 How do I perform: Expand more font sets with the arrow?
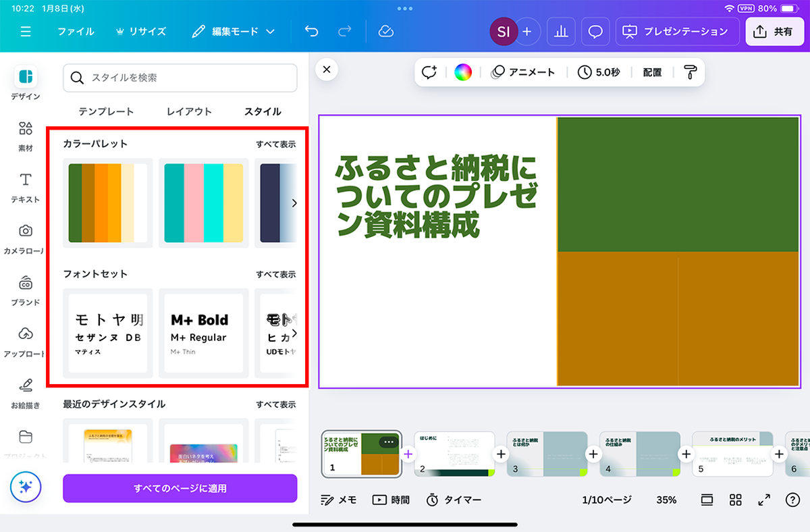tap(294, 333)
